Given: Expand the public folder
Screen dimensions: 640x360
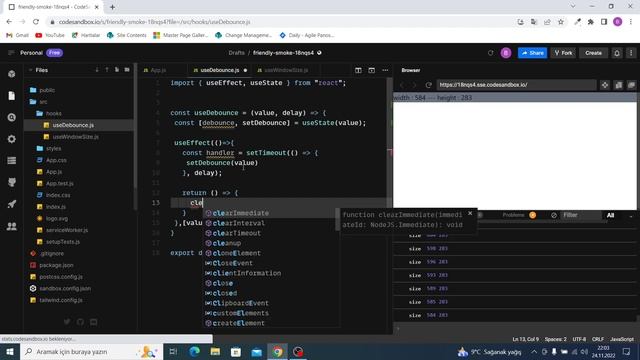Looking at the screenshot, I should (x=47, y=90).
